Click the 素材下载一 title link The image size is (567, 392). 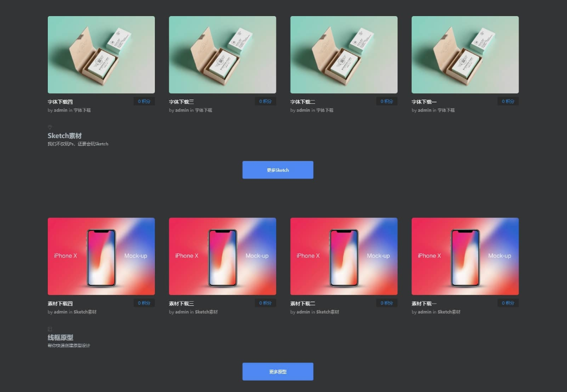pos(424,304)
